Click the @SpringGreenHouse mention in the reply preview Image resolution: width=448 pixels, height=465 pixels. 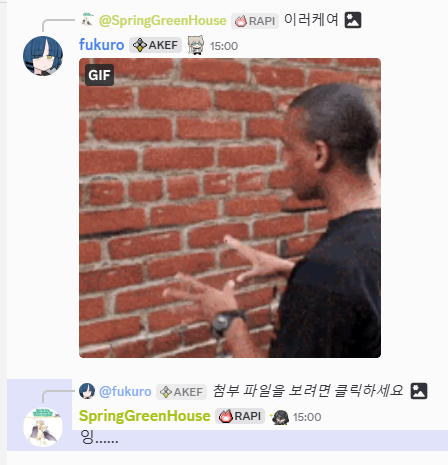163,21
